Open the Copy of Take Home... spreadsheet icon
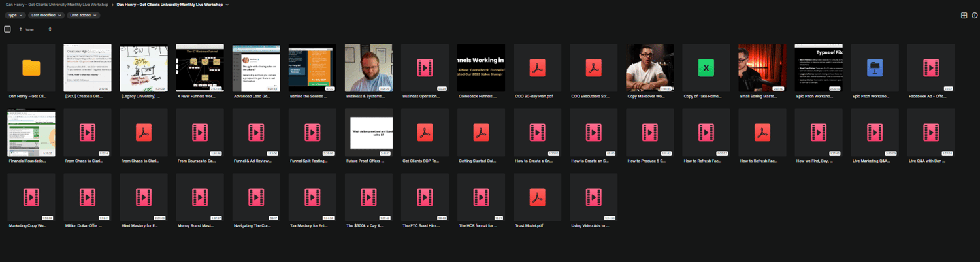Image resolution: width=980 pixels, height=262 pixels. coord(706,68)
